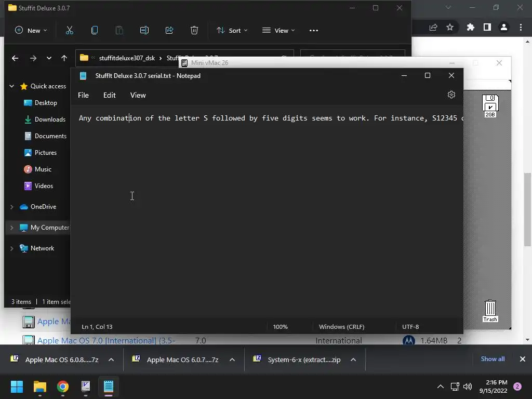Click the Notepad text editing area

point(267,212)
